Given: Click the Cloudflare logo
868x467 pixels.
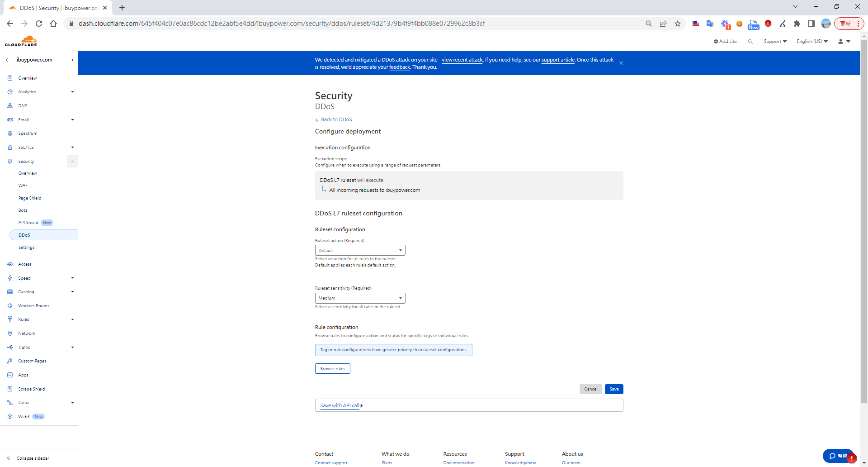Looking at the screenshot, I should 21,41.
